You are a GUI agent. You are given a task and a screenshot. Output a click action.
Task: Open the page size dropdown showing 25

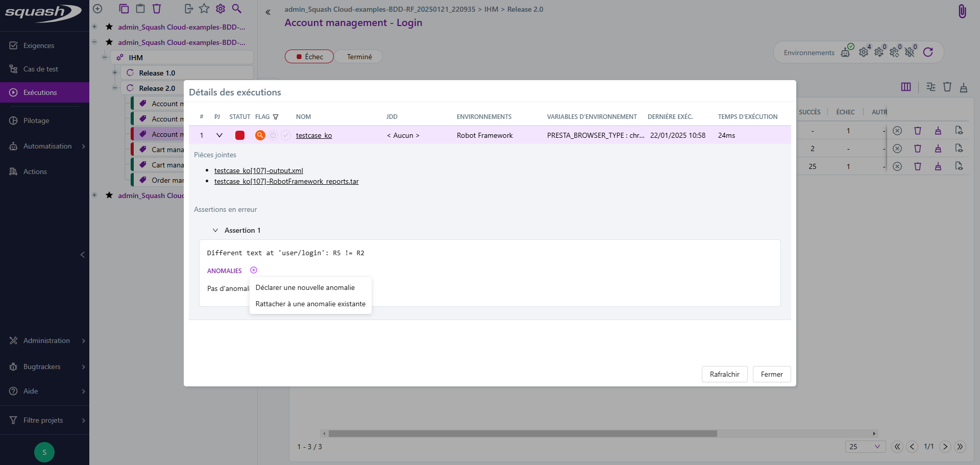pyautogui.click(x=865, y=447)
